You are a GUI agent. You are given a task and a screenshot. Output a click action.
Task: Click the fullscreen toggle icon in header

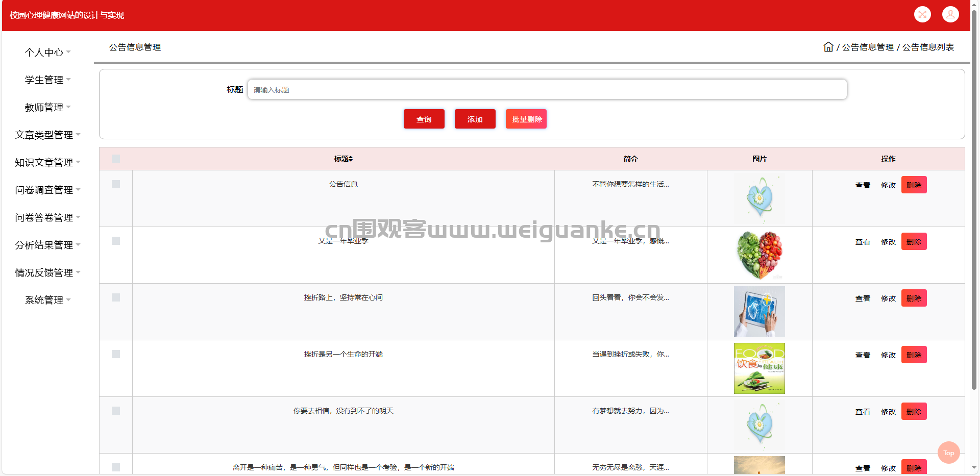tap(922, 14)
